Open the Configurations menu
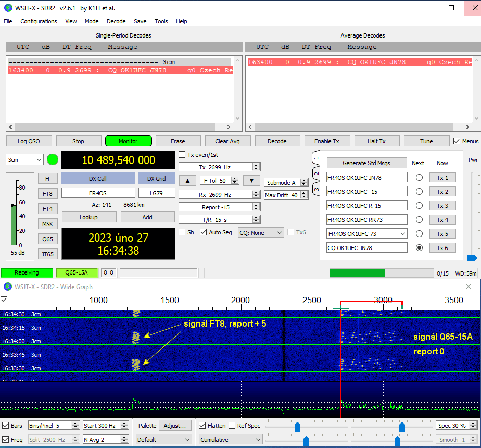 [x=39, y=21]
